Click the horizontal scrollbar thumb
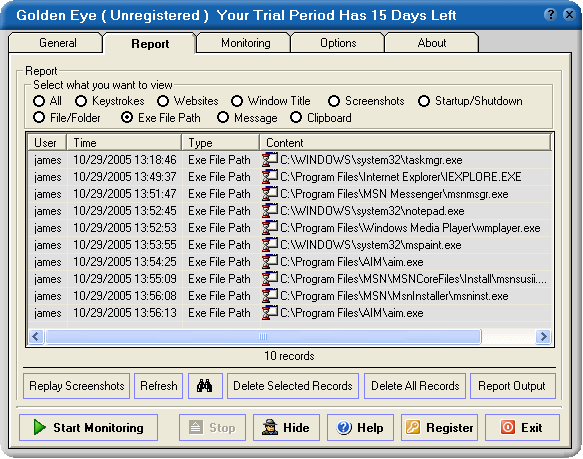This screenshot has width=583, height=459. [x=263, y=337]
